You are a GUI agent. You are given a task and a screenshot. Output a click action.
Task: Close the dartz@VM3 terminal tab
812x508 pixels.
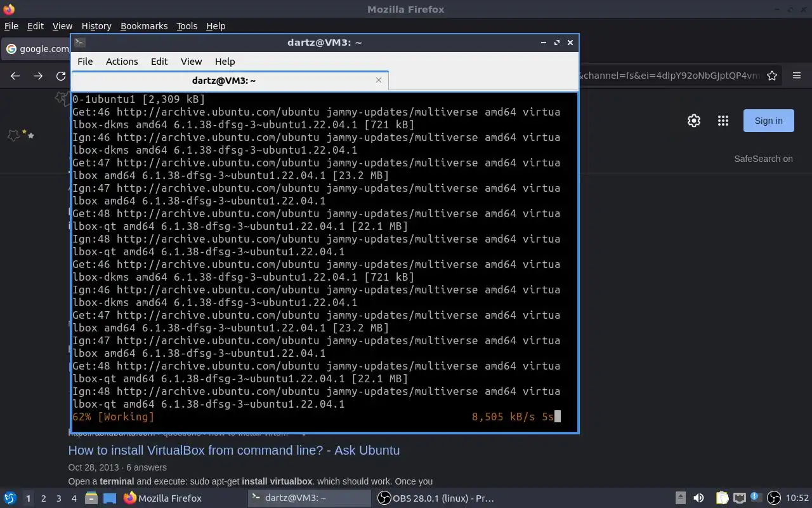coord(379,80)
